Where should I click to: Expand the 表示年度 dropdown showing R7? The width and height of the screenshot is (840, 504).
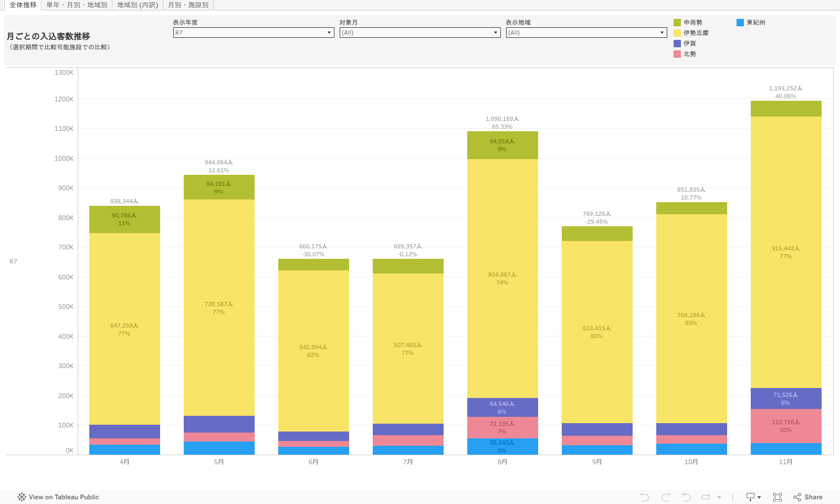coord(254,33)
